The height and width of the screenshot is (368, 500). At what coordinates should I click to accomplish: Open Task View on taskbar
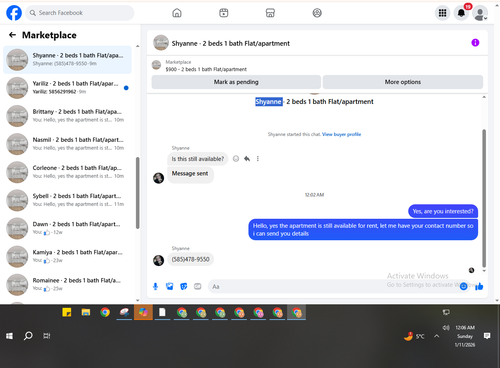(x=47, y=336)
